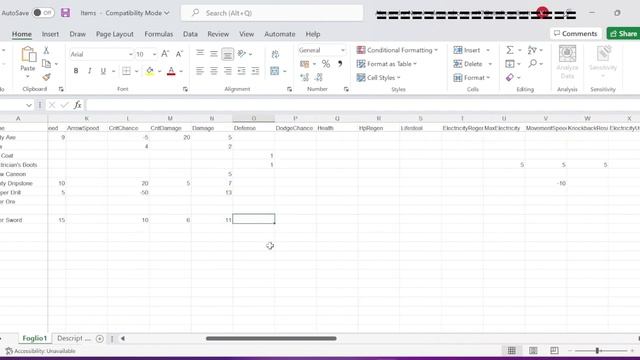Click Decrease Decimal icon
640x360 pixels.
click(x=319, y=77)
